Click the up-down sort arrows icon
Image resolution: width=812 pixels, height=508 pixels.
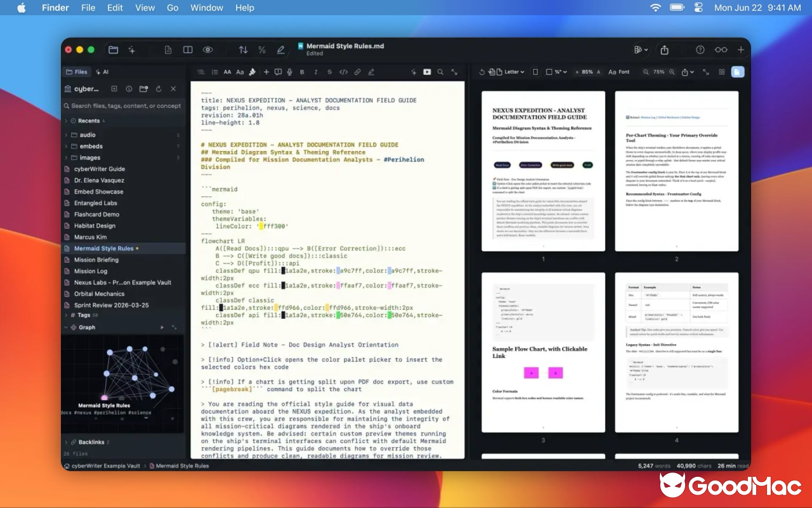(243, 50)
